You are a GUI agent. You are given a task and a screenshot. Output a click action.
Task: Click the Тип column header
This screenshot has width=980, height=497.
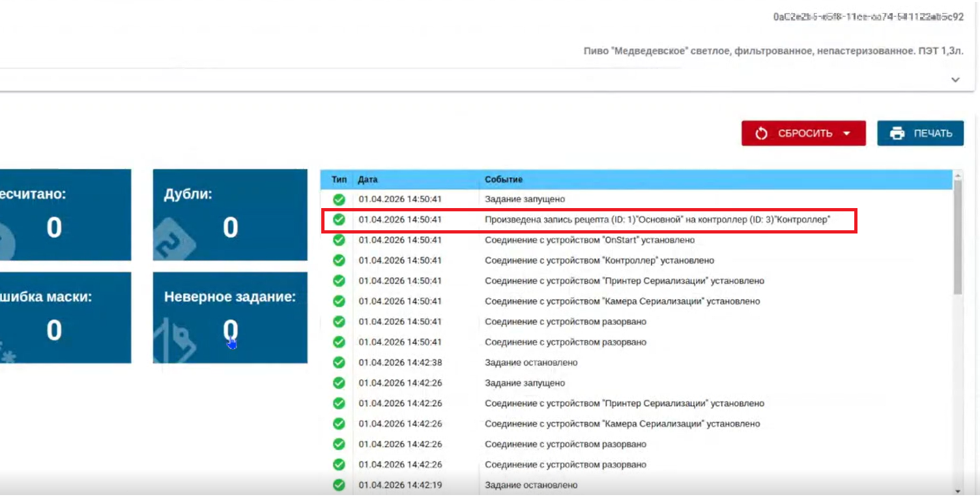point(338,179)
